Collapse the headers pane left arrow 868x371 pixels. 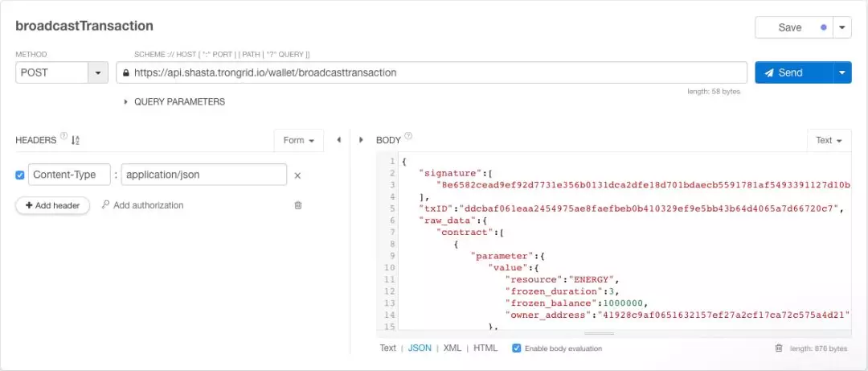pyautogui.click(x=338, y=140)
